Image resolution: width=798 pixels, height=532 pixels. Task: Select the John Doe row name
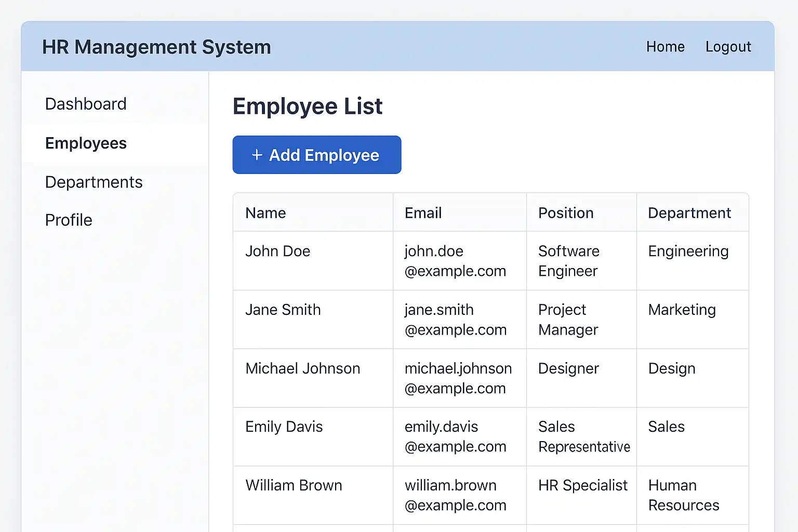tap(277, 251)
